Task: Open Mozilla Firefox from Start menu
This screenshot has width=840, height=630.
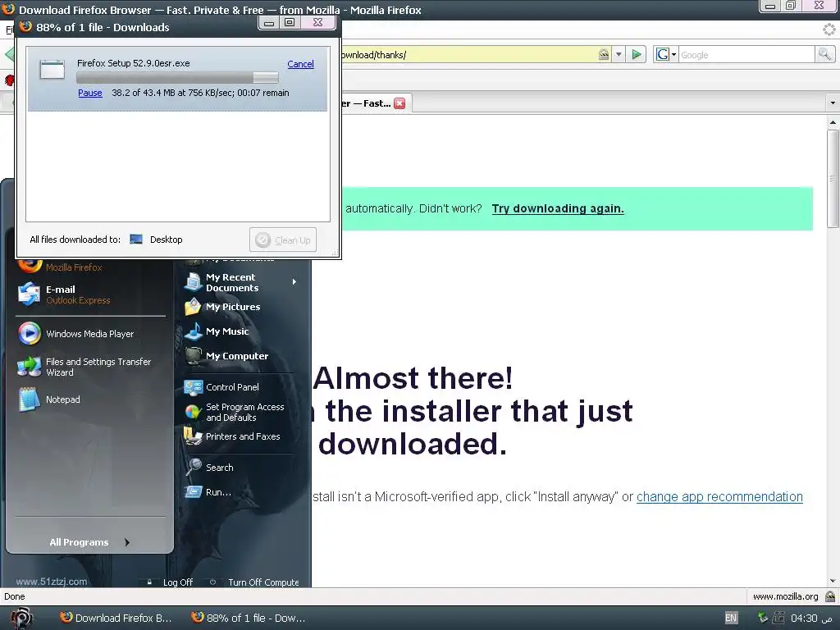Action: coord(73,267)
